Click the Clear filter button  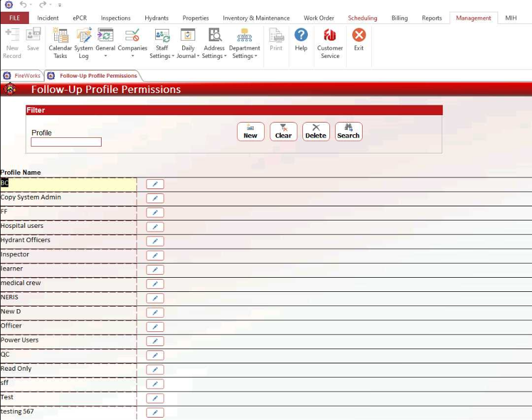click(x=283, y=132)
